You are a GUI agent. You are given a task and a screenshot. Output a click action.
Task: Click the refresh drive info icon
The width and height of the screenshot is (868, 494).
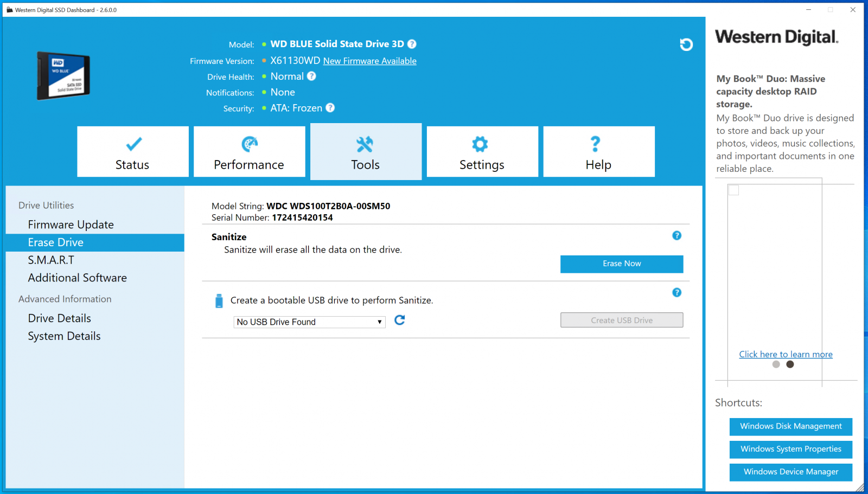click(x=686, y=44)
